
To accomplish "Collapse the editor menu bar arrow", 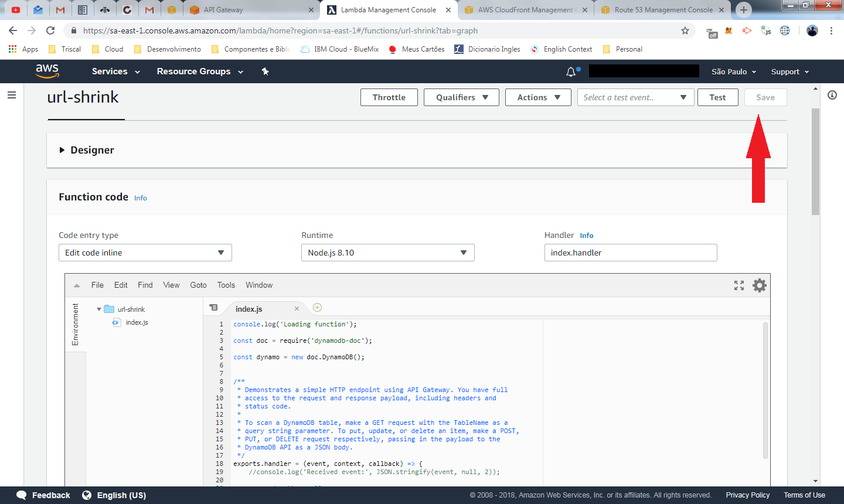I will coord(77,285).
